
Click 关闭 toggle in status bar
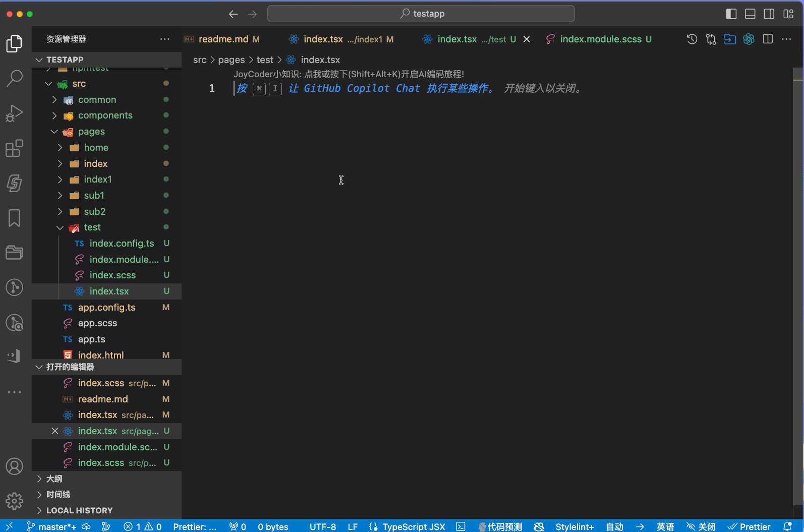(x=701, y=526)
